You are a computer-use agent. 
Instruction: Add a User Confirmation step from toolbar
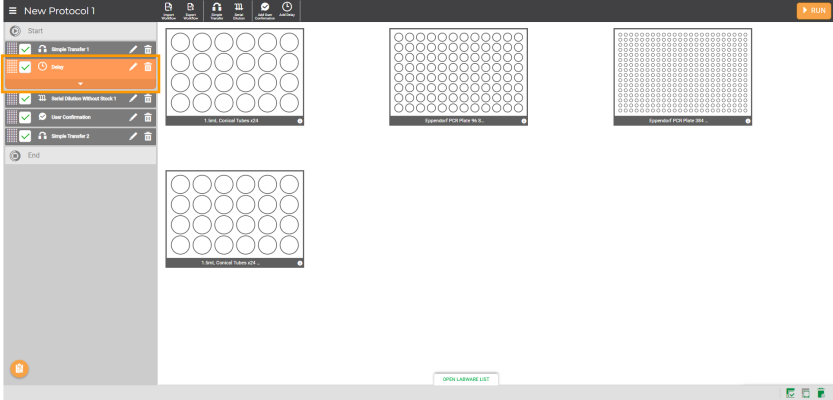pos(265,10)
